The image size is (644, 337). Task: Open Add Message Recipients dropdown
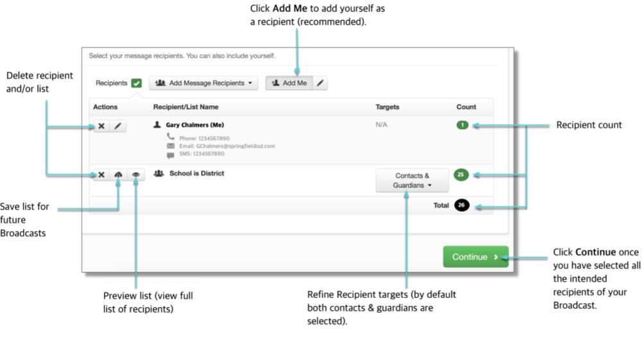click(x=204, y=83)
